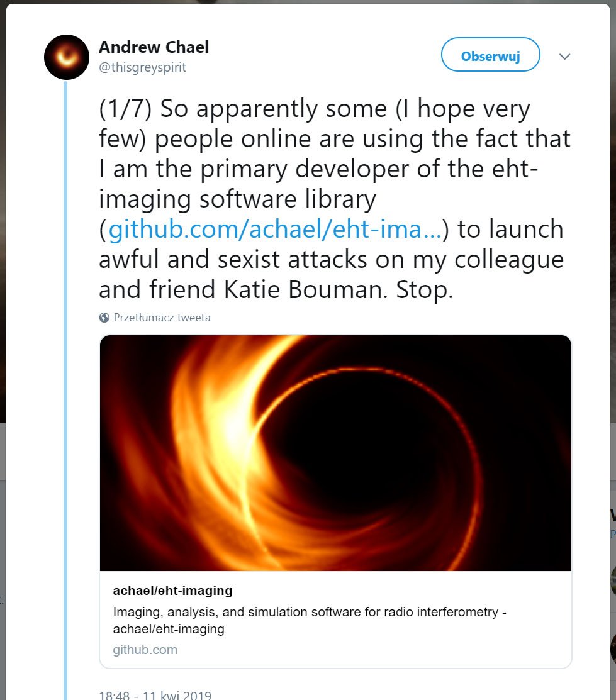Click the dimmed background left of tweet modal
Viewport: 616px width, 700px height.
[x=3, y=252]
